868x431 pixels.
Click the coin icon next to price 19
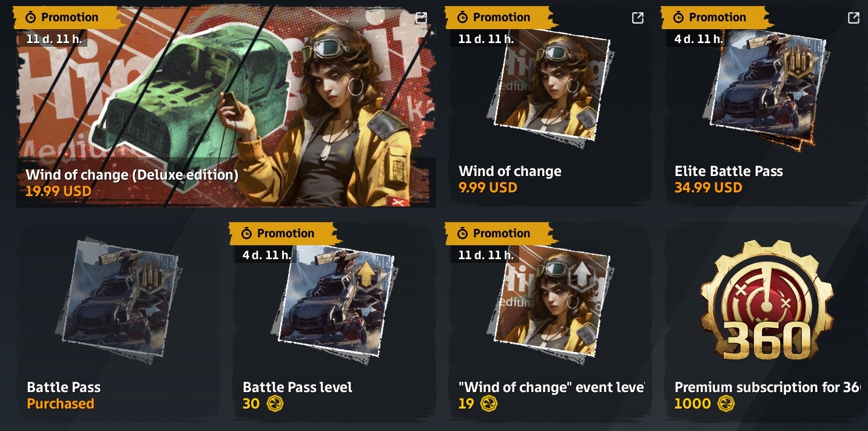click(485, 404)
